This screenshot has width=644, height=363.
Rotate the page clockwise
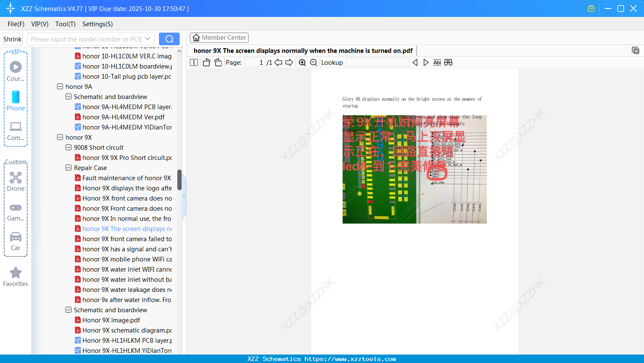[x=218, y=62]
